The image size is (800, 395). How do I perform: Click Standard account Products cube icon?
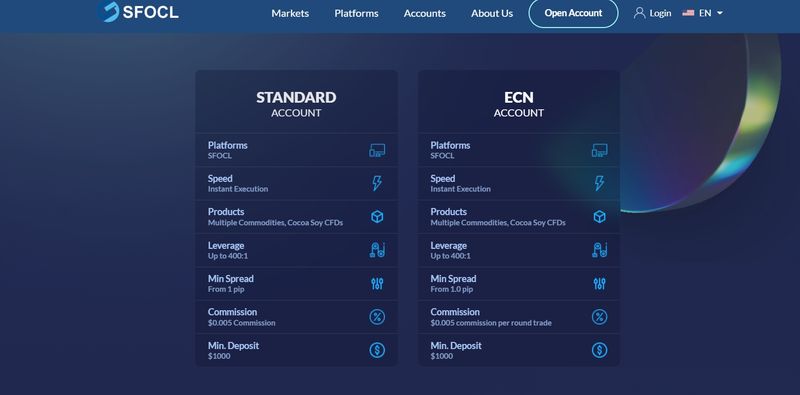(x=377, y=217)
